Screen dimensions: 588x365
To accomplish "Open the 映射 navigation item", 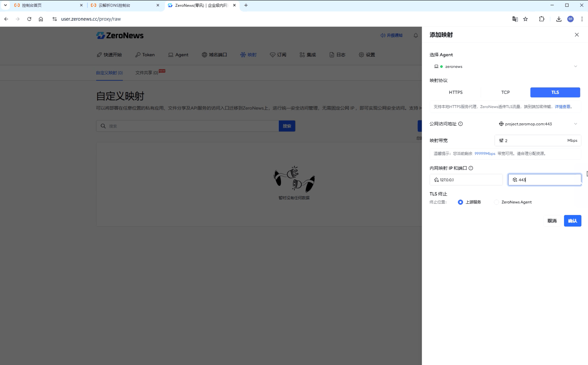I will coord(248,55).
